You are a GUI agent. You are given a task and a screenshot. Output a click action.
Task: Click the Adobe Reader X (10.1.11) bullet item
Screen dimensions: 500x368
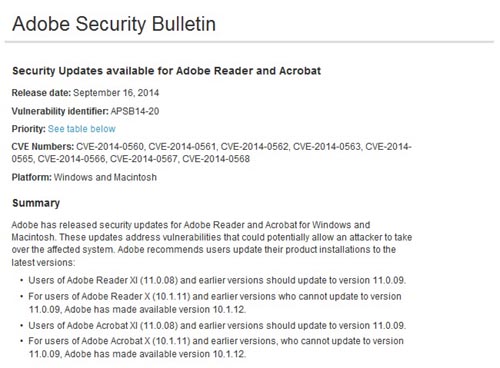point(215,303)
